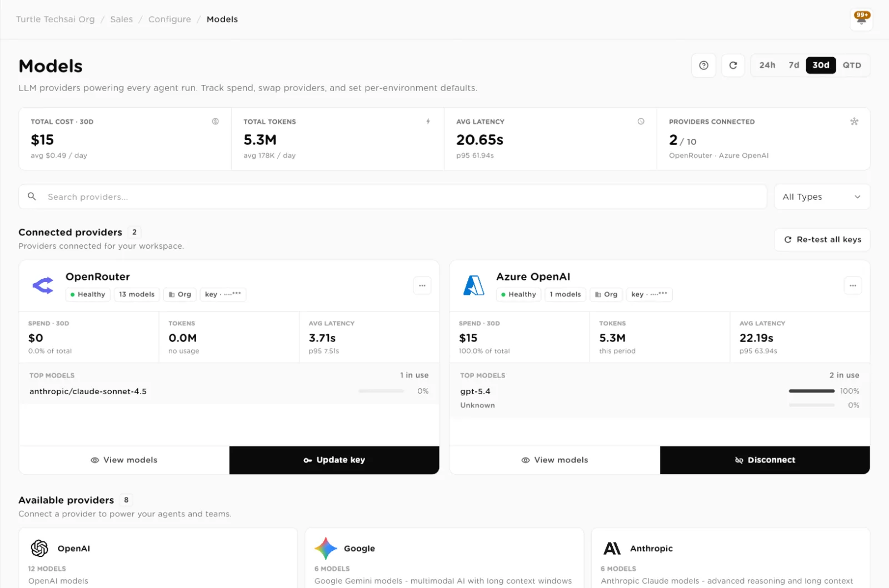The image size is (889, 588).
Task: Open the OpenRouter card more options menu
Action: pyautogui.click(x=422, y=285)
